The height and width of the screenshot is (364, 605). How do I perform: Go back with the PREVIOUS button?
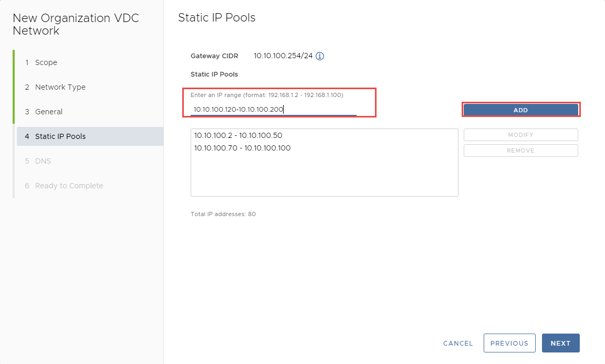[x=509, y=343]
